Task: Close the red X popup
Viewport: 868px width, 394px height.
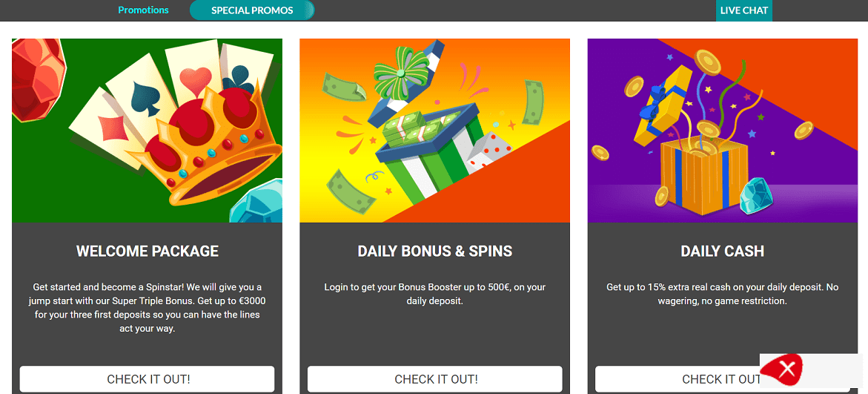Action: (x=788, y=369)
